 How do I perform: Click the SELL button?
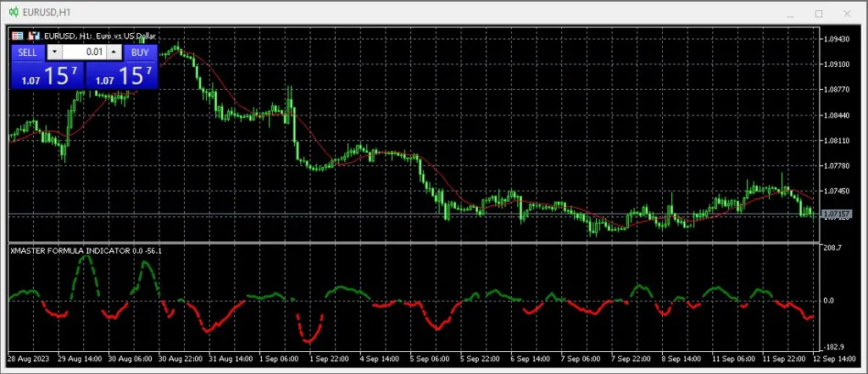28,53
